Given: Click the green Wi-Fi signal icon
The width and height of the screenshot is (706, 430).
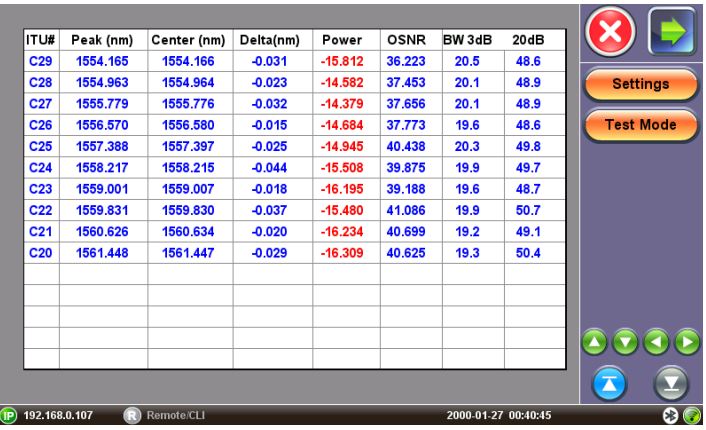Looking at the screenshot, I should click(690, 417).
